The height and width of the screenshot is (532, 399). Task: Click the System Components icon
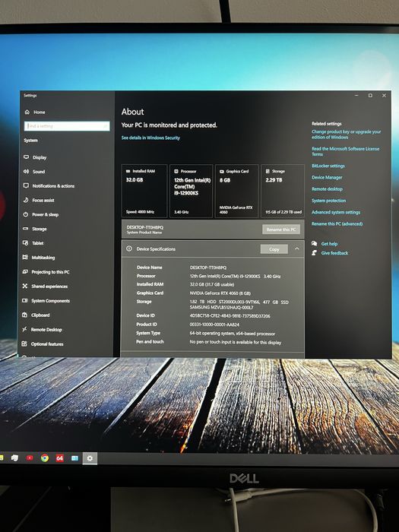[x=25, y=301]
